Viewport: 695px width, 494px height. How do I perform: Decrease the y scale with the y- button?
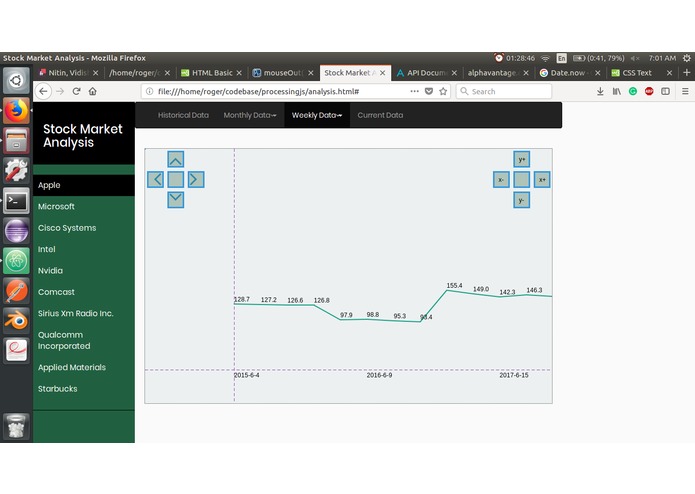[x=522, y=200]
